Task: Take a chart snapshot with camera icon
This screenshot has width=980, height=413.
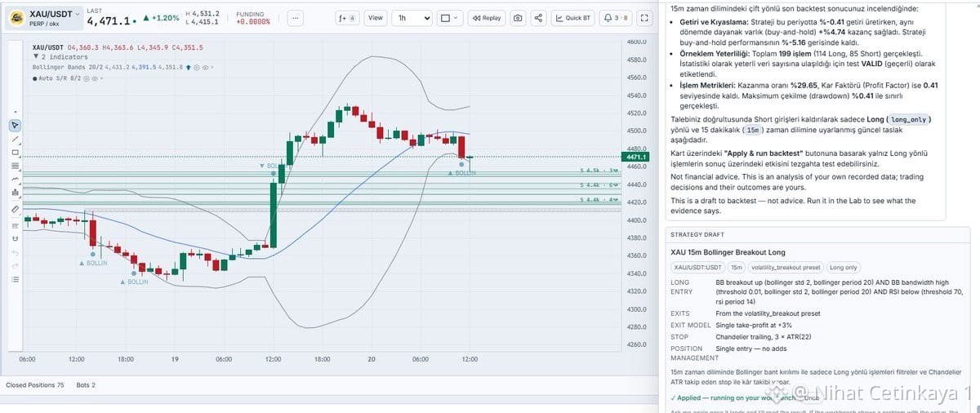Action: [x=518, y=17]
